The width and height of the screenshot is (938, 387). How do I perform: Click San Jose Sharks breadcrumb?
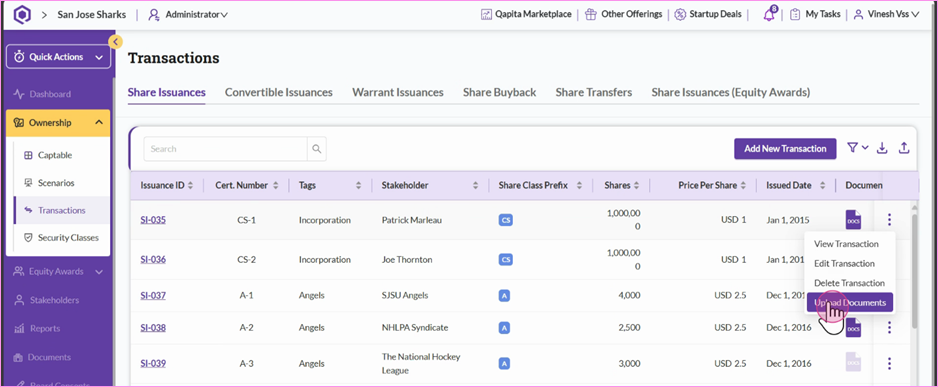click(x=92, y=14)
